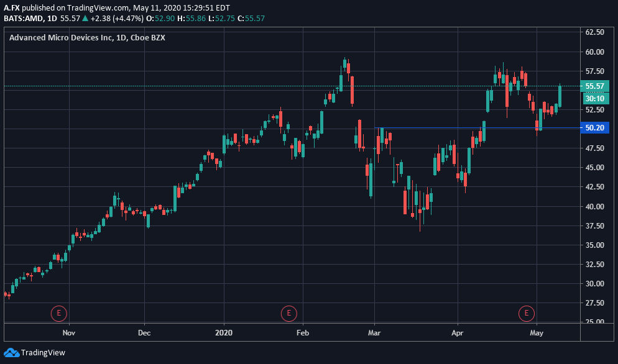Click the late-January earnings E marker
The width and height of the screenshot is (618, 364).
pyautogui.click(x=289, y=313)
